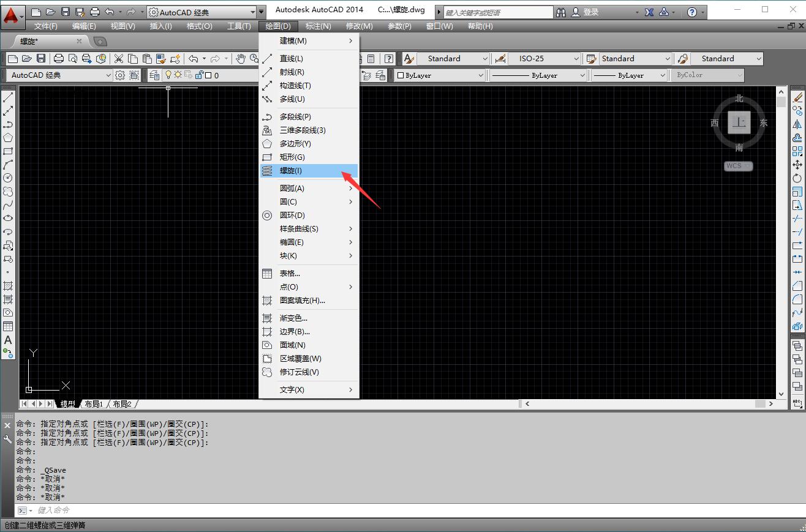The height and width of the screenshot is (532, 806).
Task: Open the 文件(F) menu
Action: coord(46,26)
